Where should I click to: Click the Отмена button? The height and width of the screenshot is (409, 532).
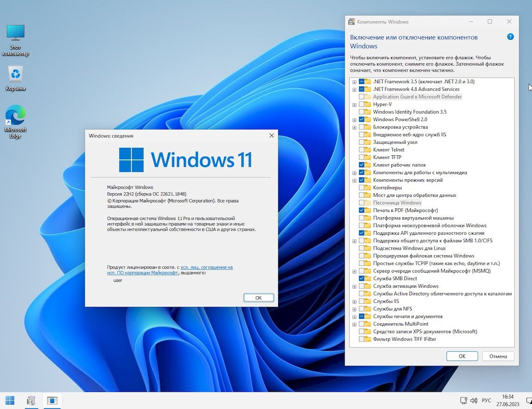498,356
